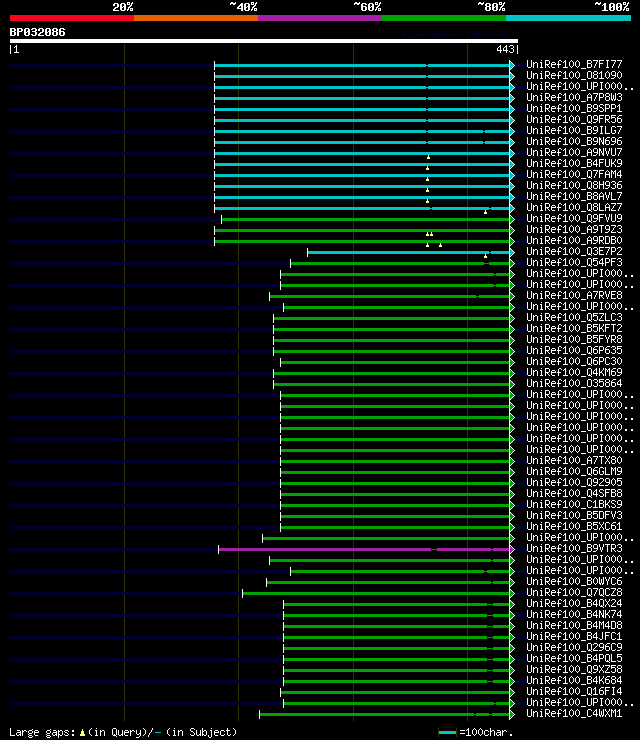This screenshot has width=640, height=740.
Task: Select the UniRef100_B4PQL5 label
Action: coord(574,658)
